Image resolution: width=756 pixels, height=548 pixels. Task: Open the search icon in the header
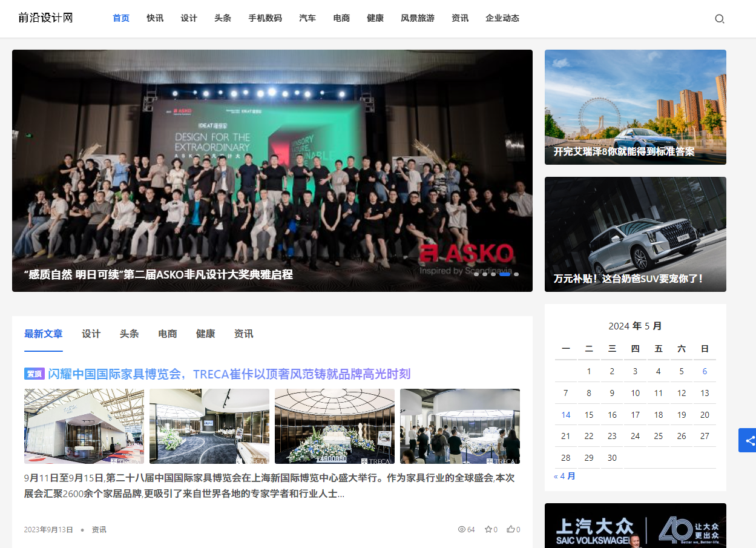point(719,19)
